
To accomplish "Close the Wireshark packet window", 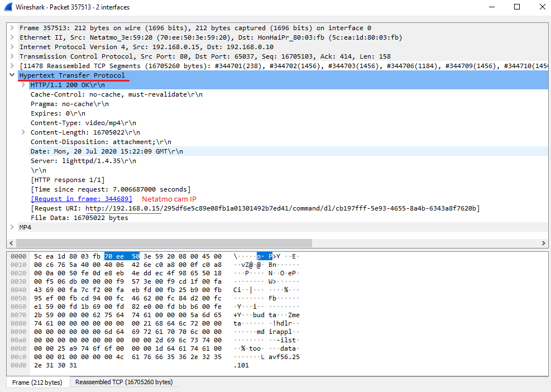I will click(542, 7).
